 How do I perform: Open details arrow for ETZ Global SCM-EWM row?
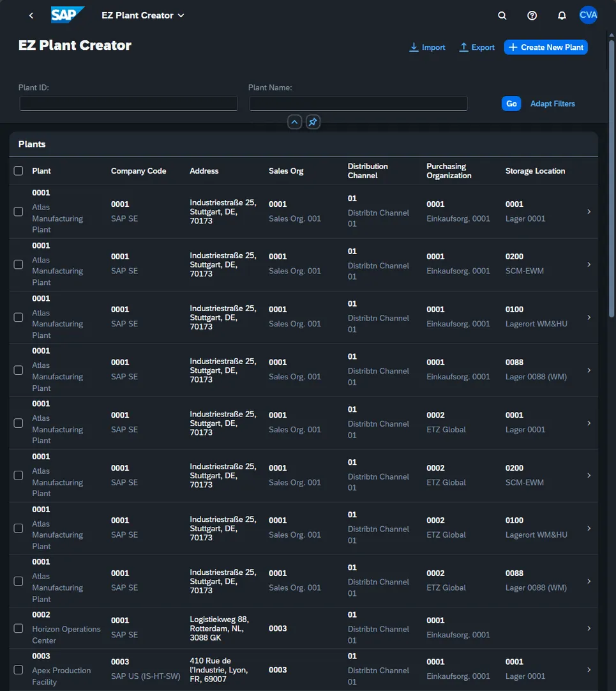(589, 476)
